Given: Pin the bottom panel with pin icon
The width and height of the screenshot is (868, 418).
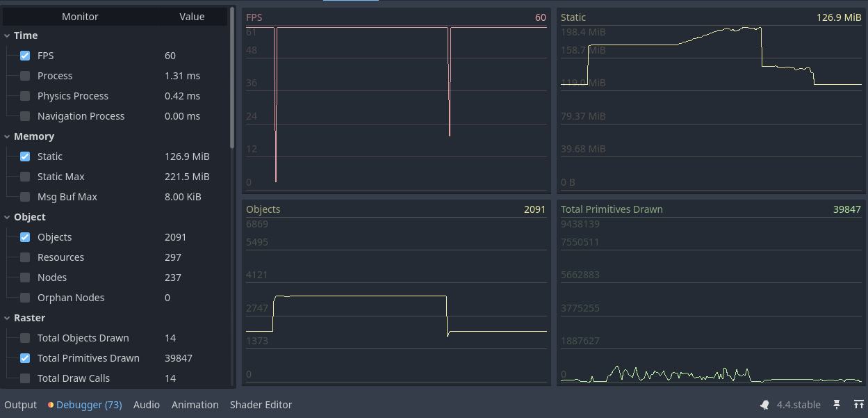Looking at the screenshot, I should pyautogui.click(x=837, y=405).
